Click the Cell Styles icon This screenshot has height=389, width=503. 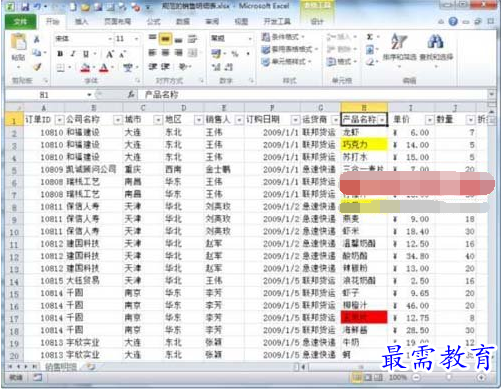coord(266,62)
